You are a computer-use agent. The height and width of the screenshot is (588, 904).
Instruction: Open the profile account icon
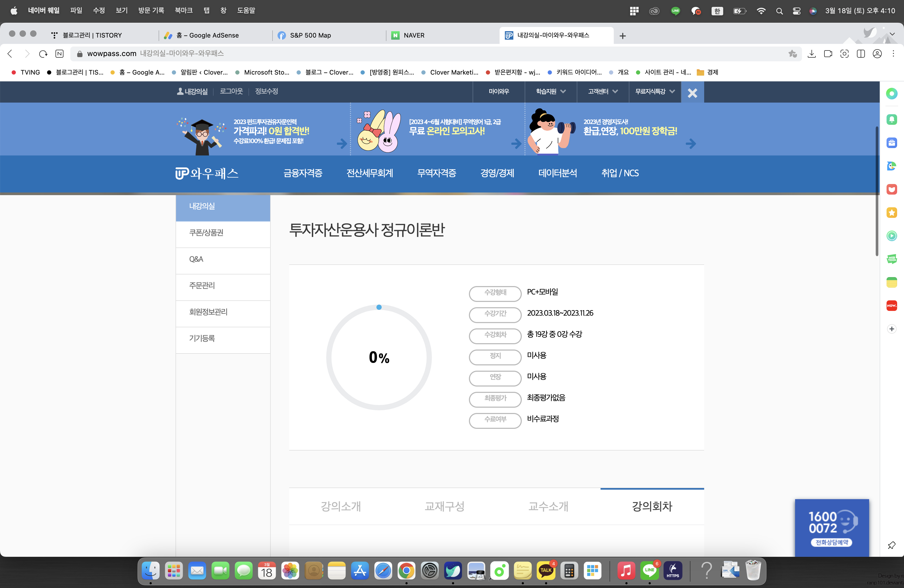[x=877, y=54]
